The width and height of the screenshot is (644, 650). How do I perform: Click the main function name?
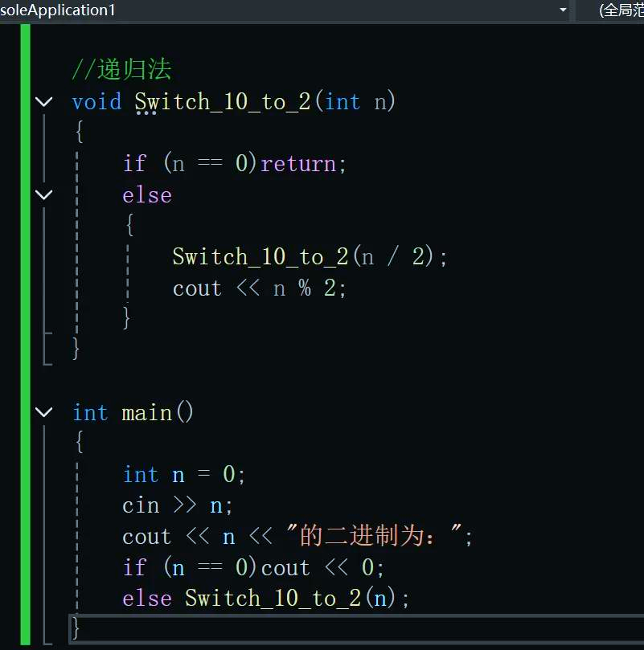click(147, 412)
